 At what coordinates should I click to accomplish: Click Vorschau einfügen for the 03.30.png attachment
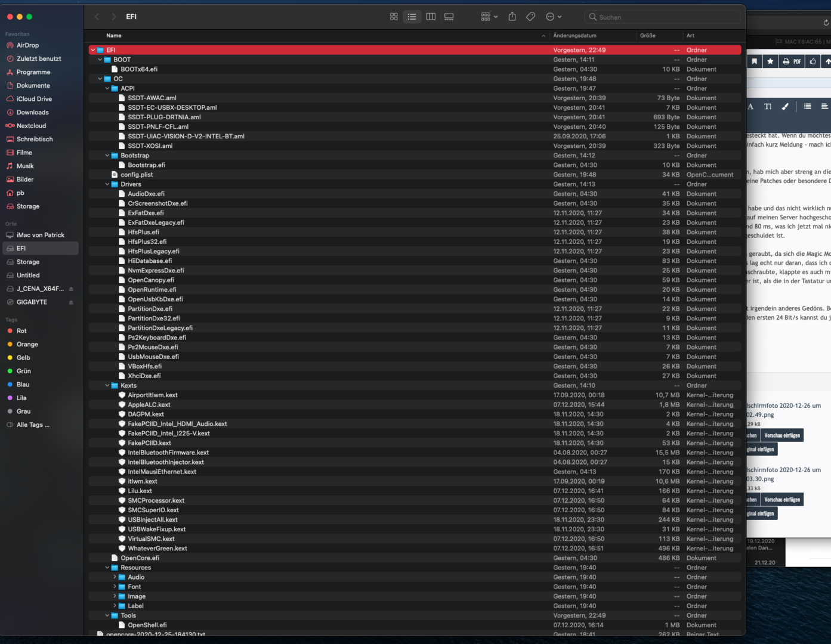point(782,500)
